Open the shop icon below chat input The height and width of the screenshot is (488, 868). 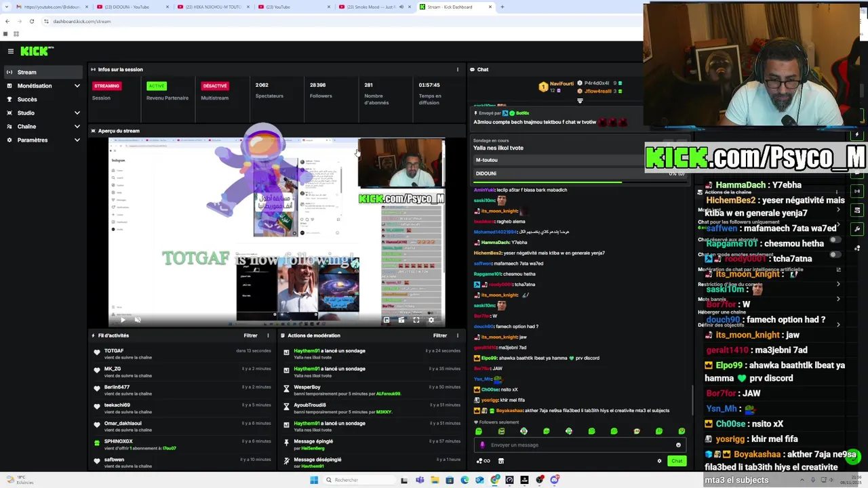click(501, 461)
